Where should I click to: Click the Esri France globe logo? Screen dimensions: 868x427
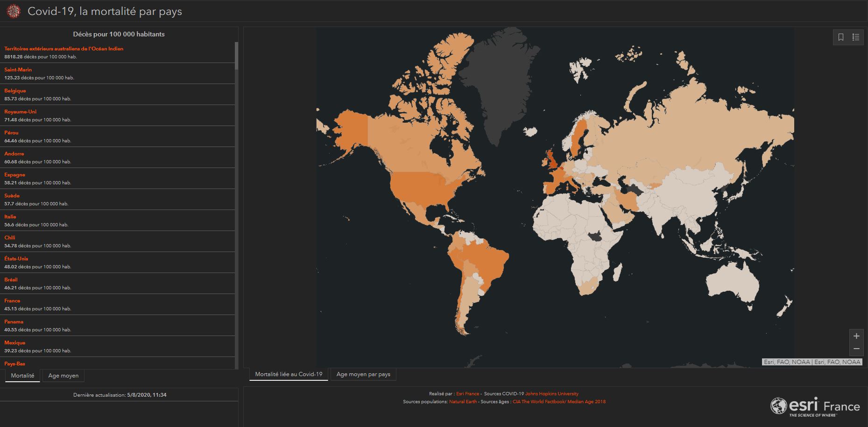[x=778, y=406]
